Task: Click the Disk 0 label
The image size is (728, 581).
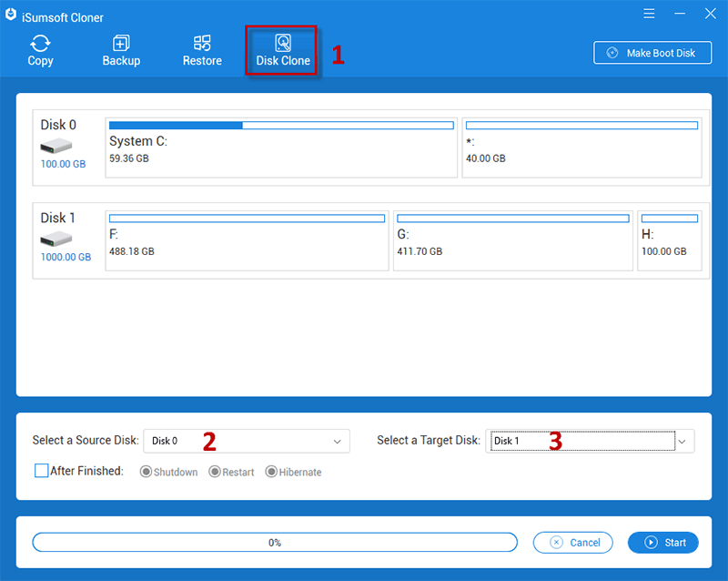Action: 58,125
